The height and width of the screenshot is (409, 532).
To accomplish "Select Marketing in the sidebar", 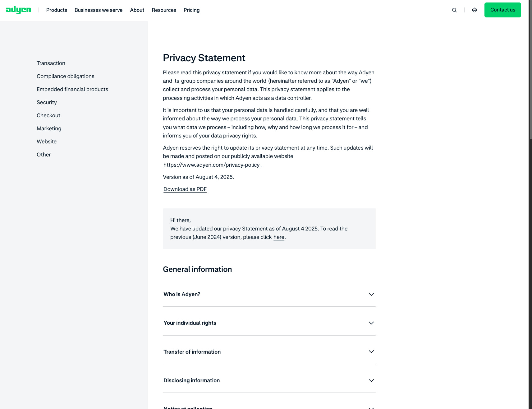I will coord(49,128).
